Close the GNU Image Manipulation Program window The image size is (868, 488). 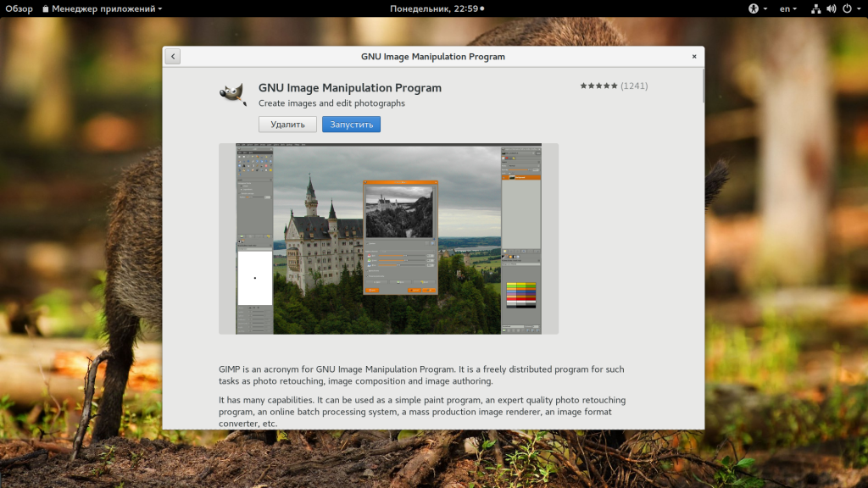(693, 57)
